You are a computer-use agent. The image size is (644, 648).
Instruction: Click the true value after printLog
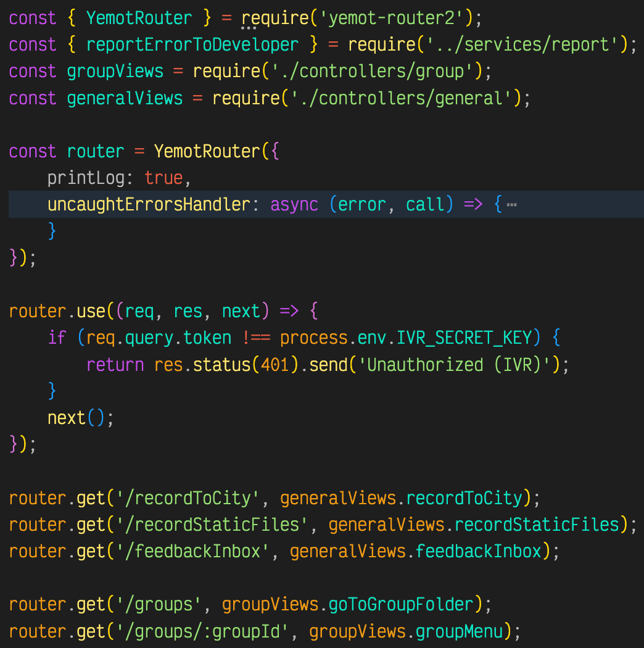click(163, 178)
